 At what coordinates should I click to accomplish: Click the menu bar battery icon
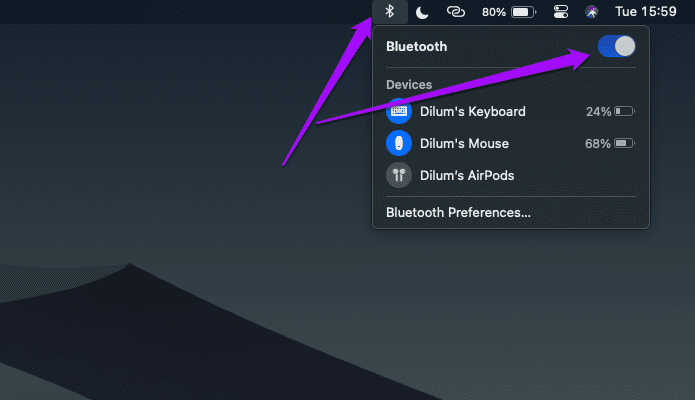pyautogui.click(x=523, y=12)
